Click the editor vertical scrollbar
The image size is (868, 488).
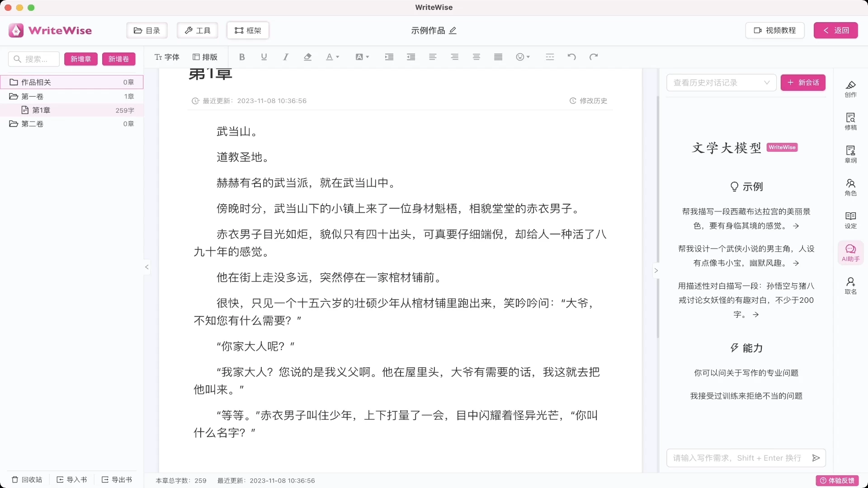[x=658, y=217]
